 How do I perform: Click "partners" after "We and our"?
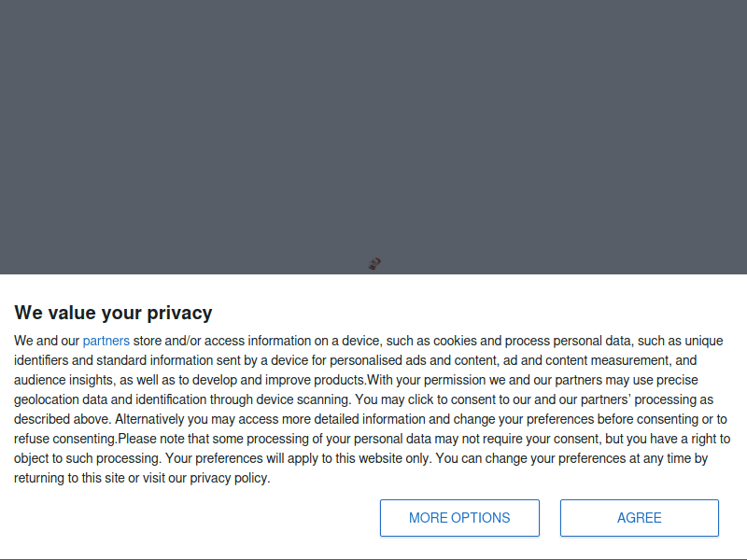click(106, 341)
